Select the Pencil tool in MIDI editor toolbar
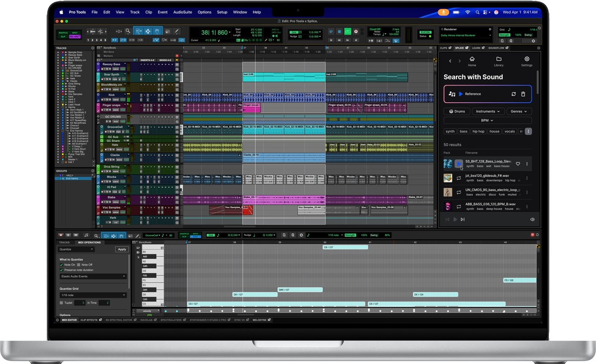This screenshot has height=364, width=596. tap(137, 235)
